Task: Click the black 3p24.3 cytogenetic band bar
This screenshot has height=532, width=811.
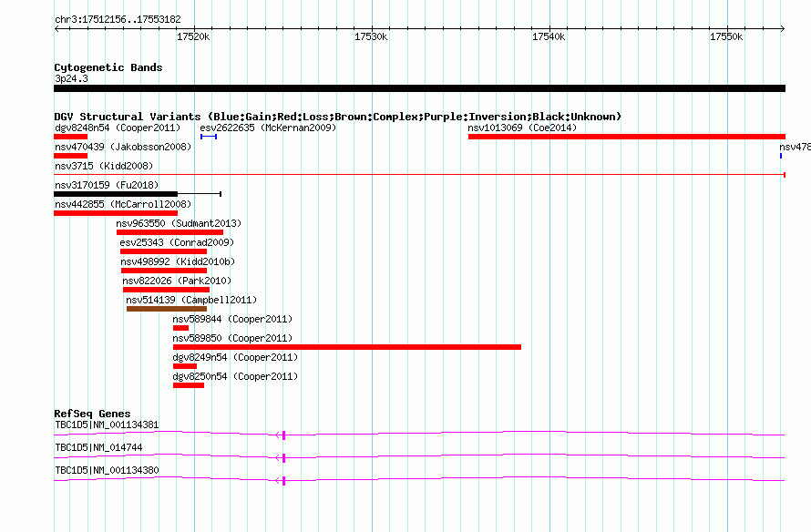Action: click(x=419, y=88)
